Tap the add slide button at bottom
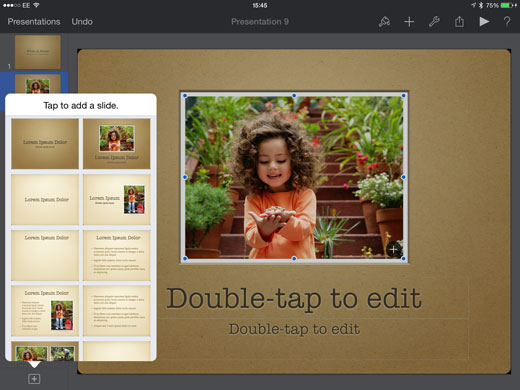 coord(34,379)
